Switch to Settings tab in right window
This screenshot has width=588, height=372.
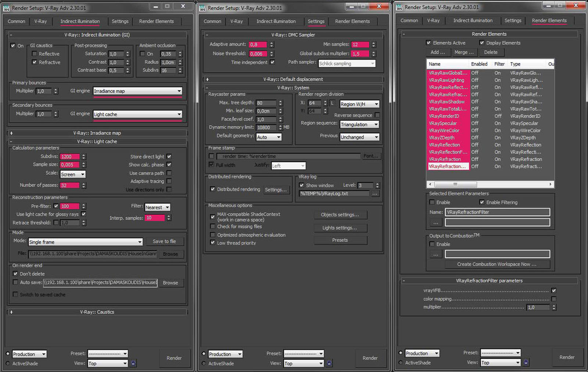point(513,21)
